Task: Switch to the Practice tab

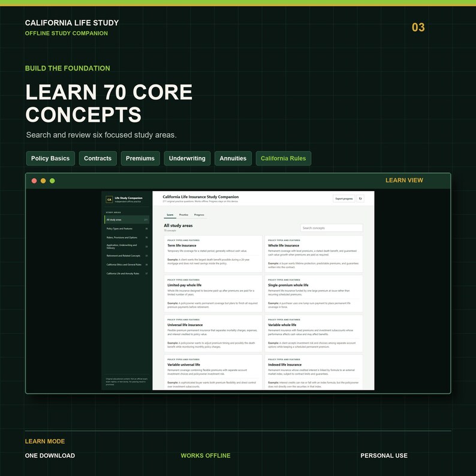Action: [x=183, y=215]
